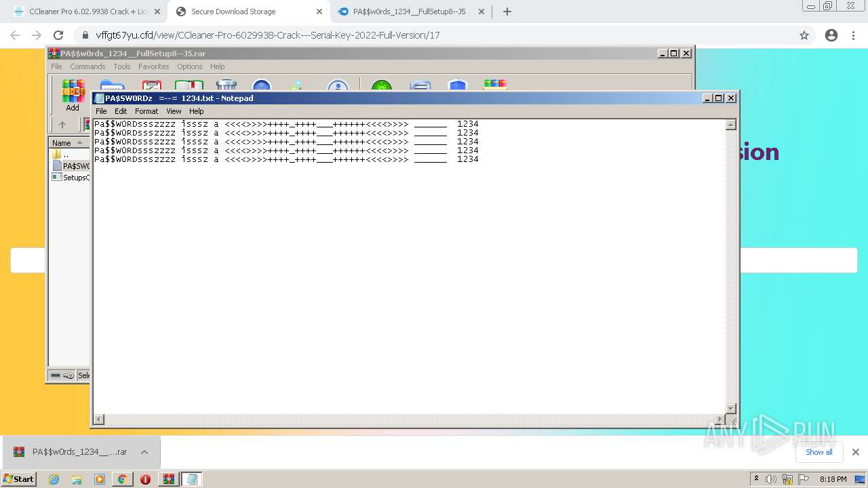This screenshot has width=868, height=488.
Task: Open WinRAR's File menu
Action: click(x=56, y=66)
